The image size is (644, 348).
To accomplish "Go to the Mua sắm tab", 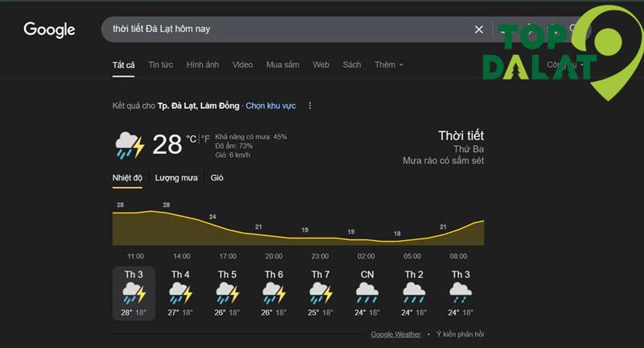I will click(283, 65).
